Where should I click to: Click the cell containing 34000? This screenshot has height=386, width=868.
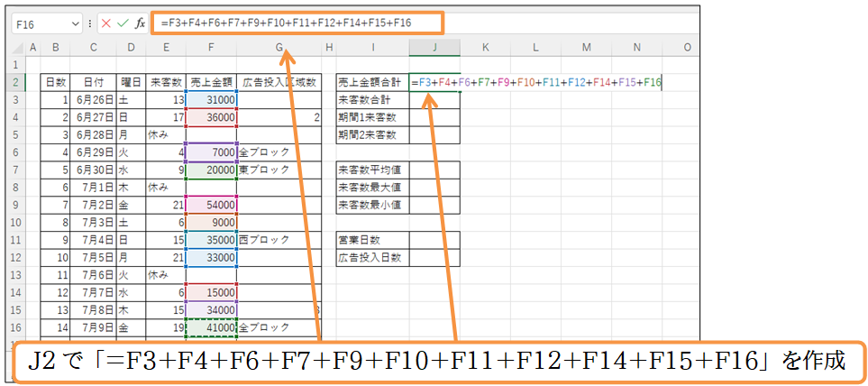(211, 309)
